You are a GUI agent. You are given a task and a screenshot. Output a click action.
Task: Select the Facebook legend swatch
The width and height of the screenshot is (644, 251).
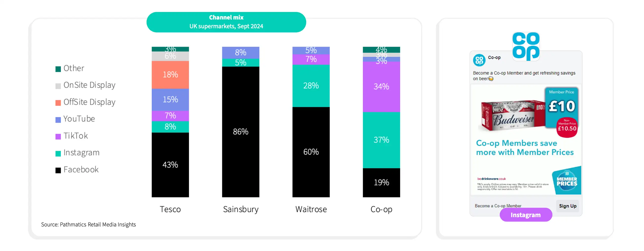coord(58,170)
